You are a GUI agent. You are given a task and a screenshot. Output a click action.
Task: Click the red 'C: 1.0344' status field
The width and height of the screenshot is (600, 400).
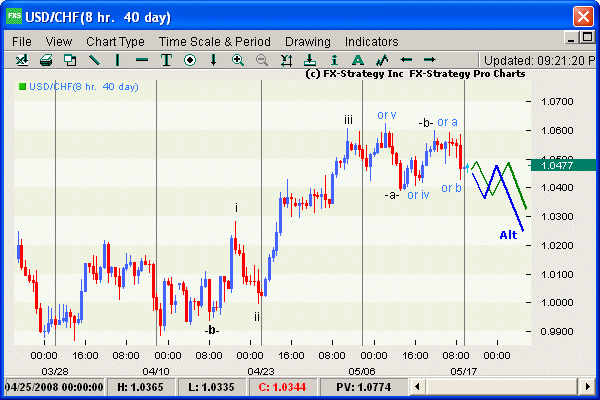282,387
